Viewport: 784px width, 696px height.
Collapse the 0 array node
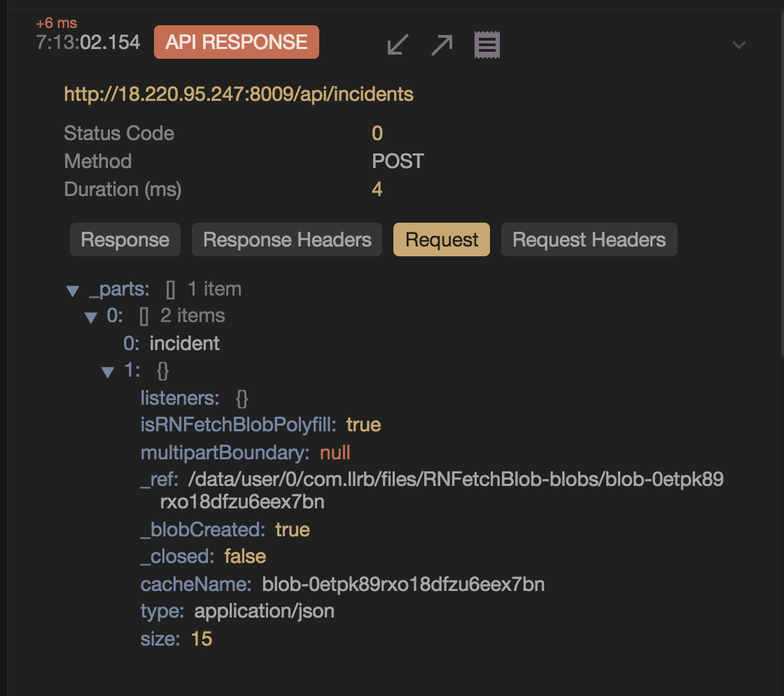pos(90,317)
